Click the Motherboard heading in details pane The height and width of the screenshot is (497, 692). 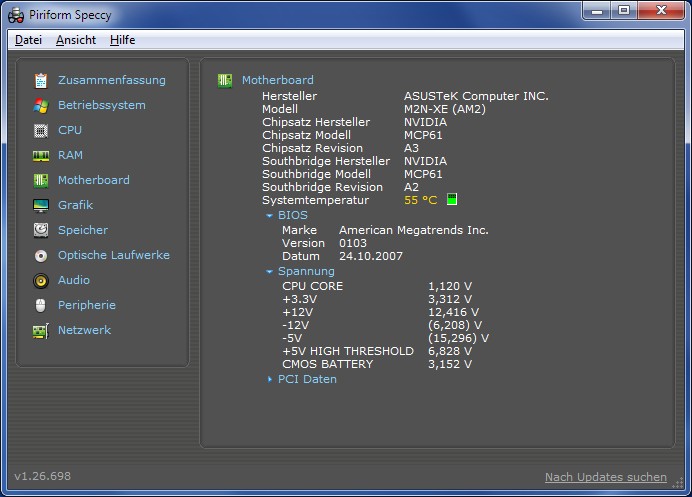[x=278, y=80]
